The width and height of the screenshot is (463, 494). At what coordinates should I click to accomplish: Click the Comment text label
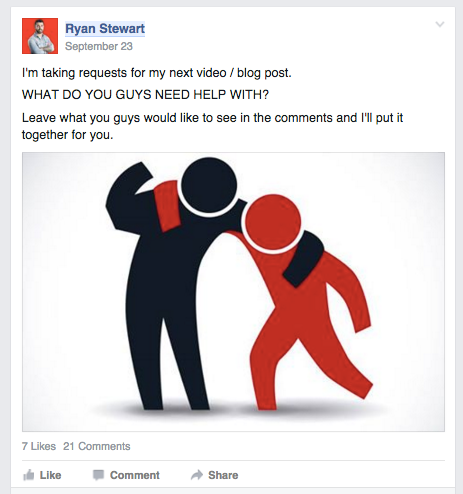135,475
